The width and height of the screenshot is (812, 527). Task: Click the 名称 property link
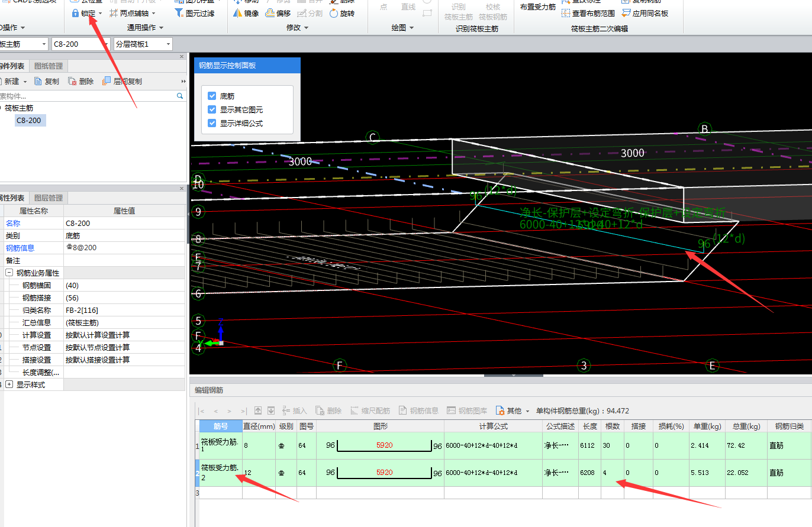13,223
